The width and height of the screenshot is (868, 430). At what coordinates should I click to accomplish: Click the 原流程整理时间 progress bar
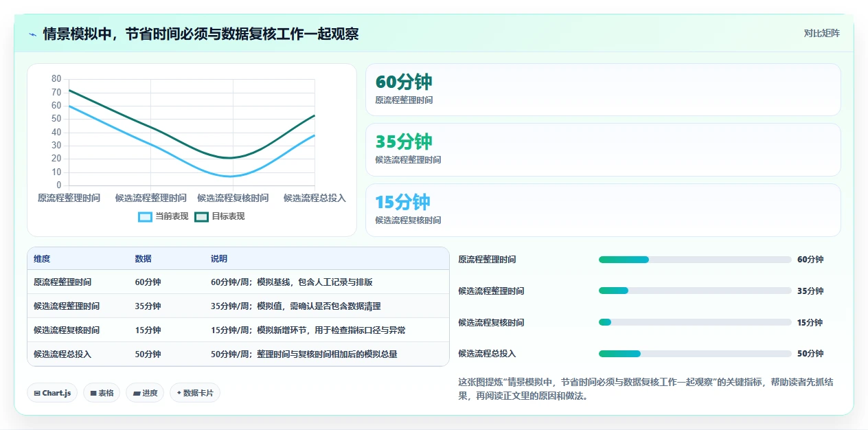click(x=695, y=260)
